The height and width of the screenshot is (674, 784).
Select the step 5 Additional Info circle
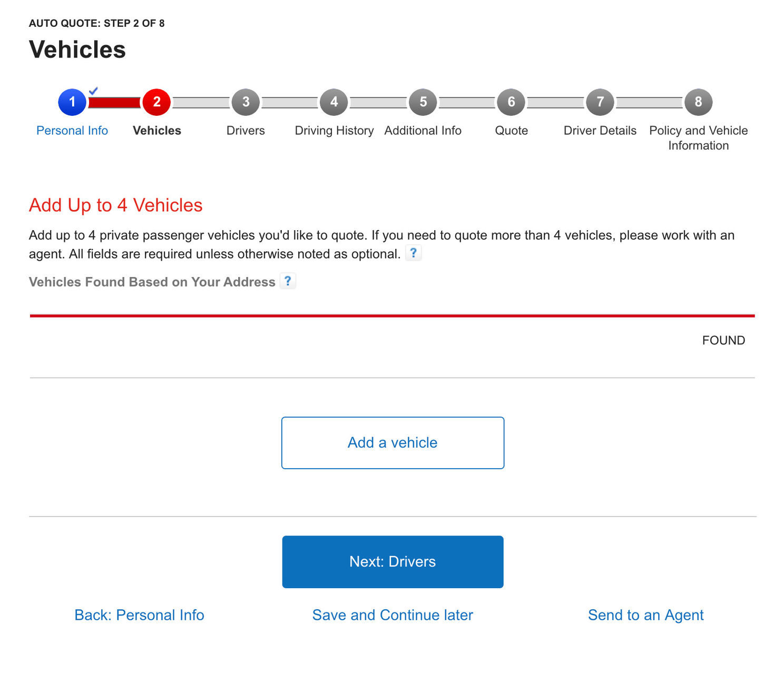point(423,102)
